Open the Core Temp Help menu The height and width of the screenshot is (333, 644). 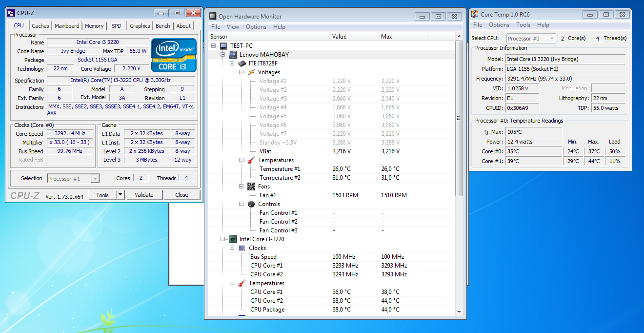543,25
